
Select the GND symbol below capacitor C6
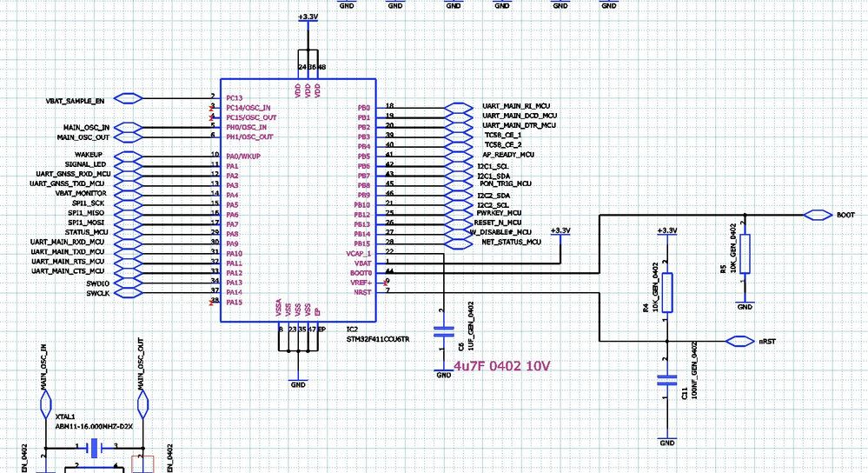(443, 373)
